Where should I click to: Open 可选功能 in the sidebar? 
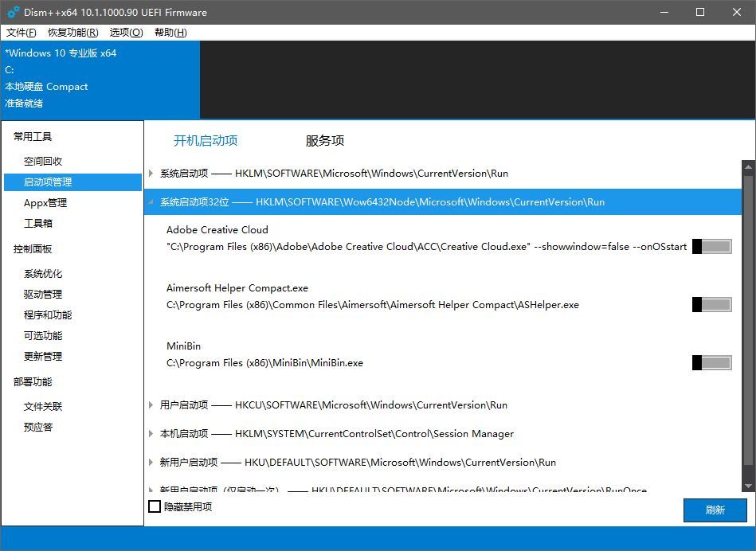pyautogui.click(x=43, y=335)
